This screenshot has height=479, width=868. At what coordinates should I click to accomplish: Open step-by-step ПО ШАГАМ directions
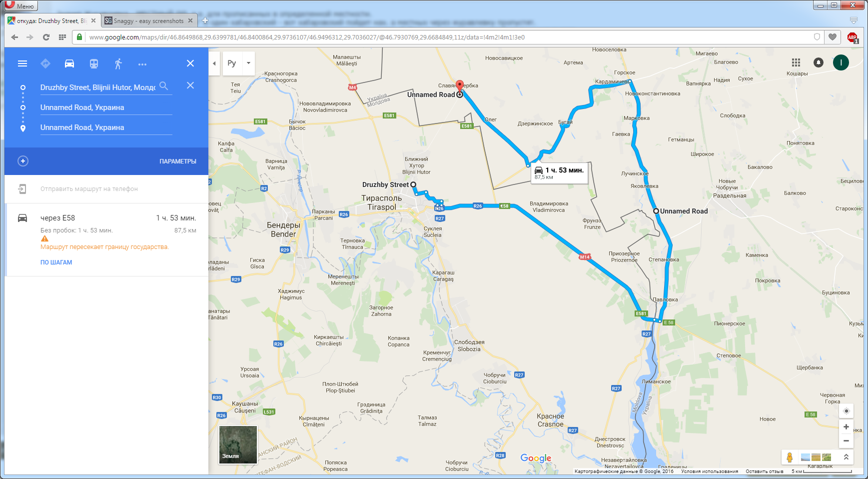pos(56,262)
